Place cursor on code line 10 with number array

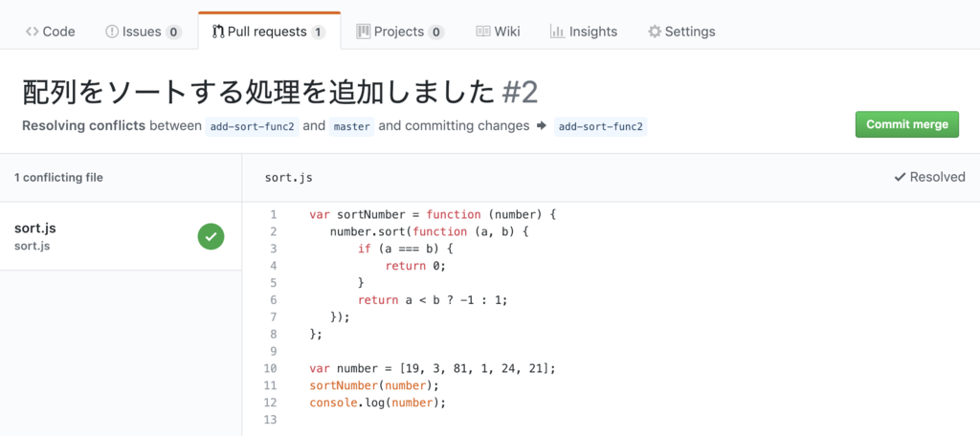pos(432,368)
